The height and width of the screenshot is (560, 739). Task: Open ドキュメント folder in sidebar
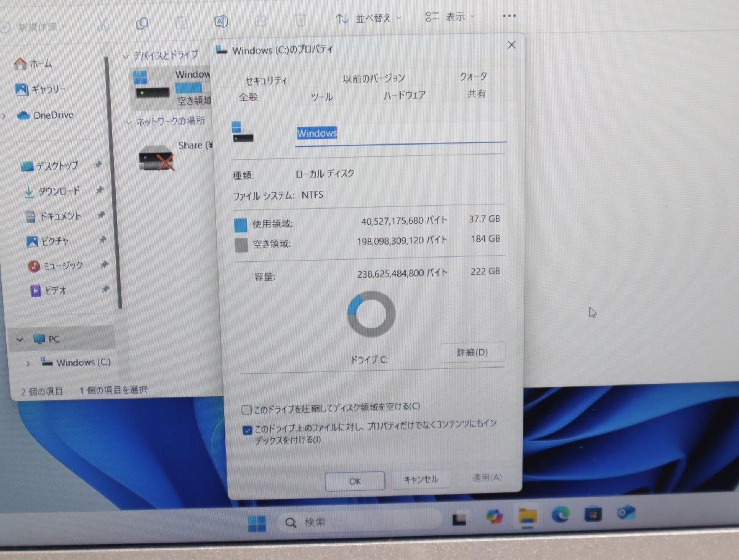pyautogui.click(x=53, y=216)
